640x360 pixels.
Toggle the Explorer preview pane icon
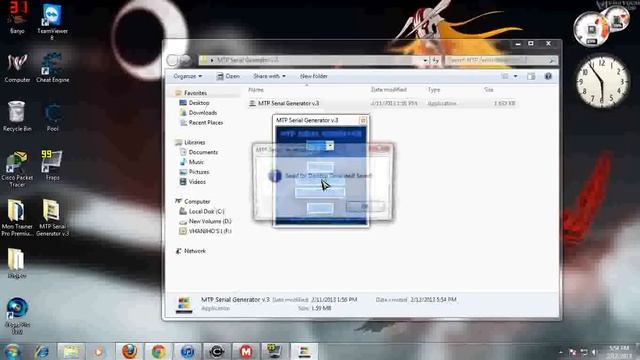(x=531, y=76)
